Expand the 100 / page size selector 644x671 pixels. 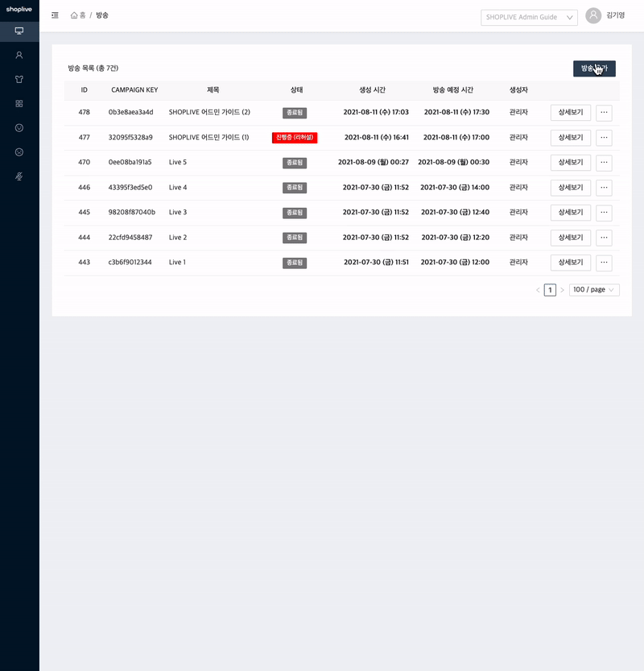(594, 290)
